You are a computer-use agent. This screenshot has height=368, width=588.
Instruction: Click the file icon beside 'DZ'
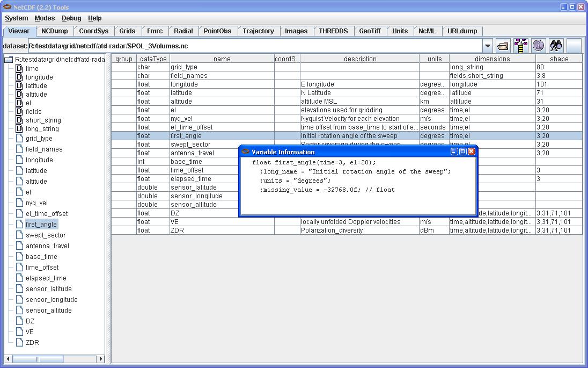[19, 321]
